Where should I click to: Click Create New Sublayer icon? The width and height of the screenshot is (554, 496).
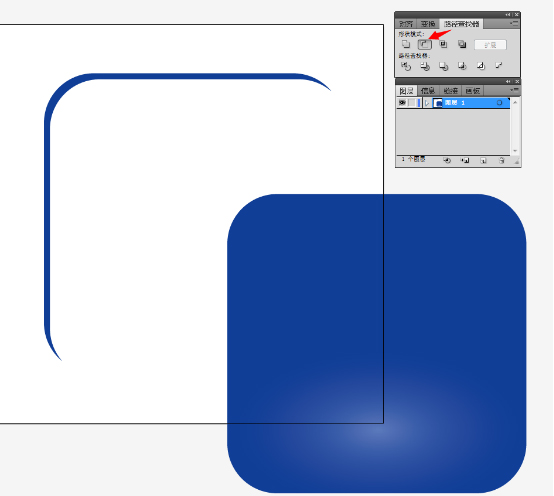pos(465,161)
